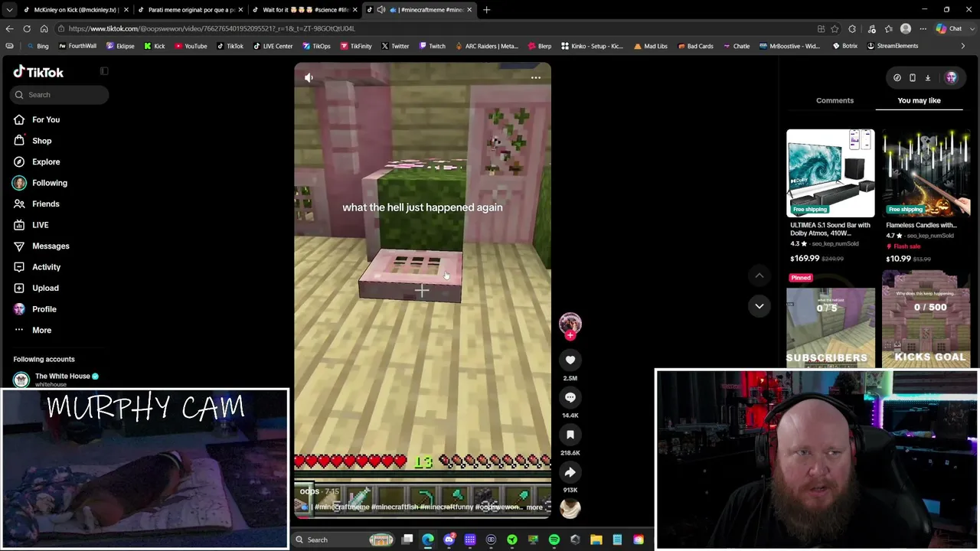Click the download desktop app icon
This screenshot has width=980, height=551.
tap(928, 77)
